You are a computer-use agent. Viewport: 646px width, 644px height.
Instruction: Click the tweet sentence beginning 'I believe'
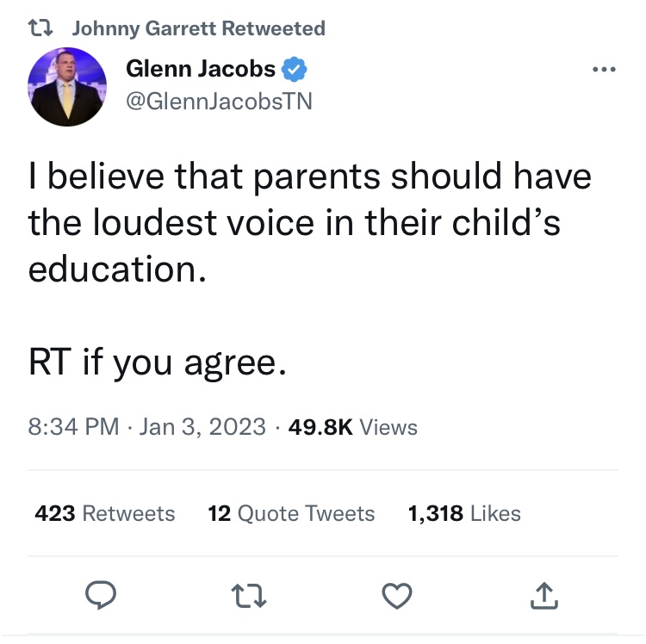(x=310, y=177)
